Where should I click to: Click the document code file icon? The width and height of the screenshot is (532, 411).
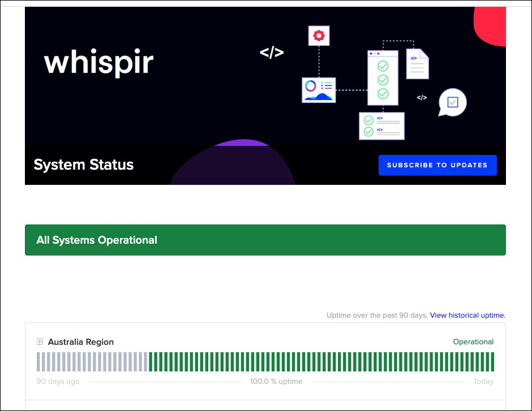click(x=417, y=64)
